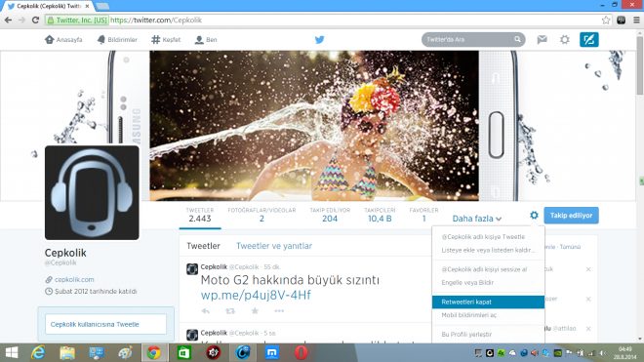
Task: Open more options dots on Moto G2 tweet
Action: 279,311
